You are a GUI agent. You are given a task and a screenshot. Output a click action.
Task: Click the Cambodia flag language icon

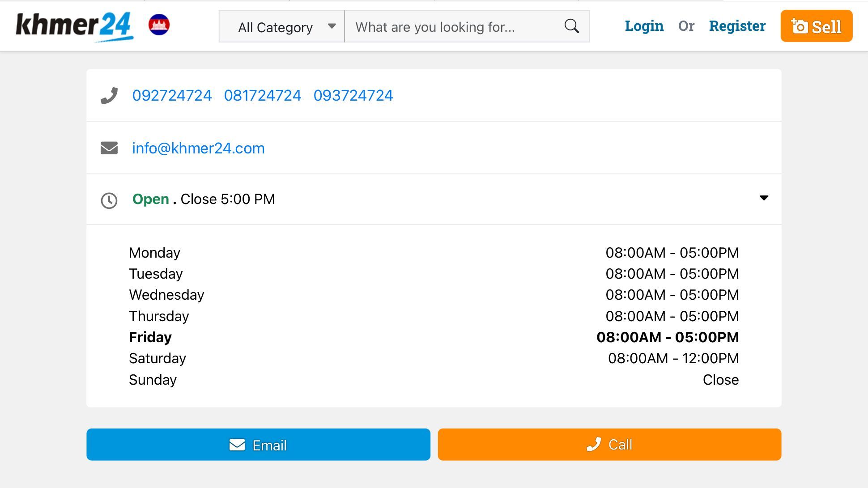(159, 25)
